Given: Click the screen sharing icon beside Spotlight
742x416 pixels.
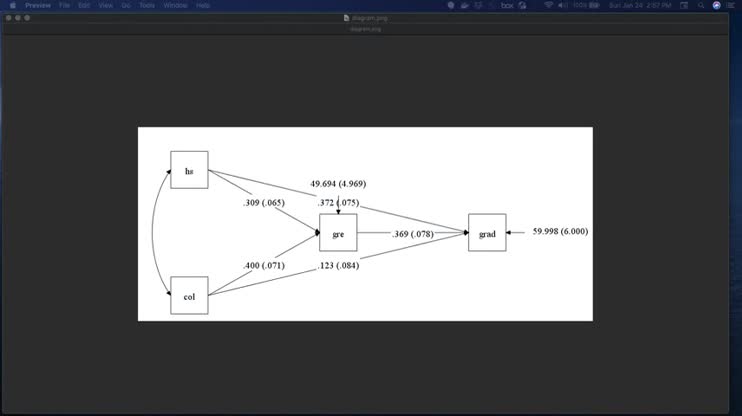Looking at the screenshot, I should coord(684,5).
